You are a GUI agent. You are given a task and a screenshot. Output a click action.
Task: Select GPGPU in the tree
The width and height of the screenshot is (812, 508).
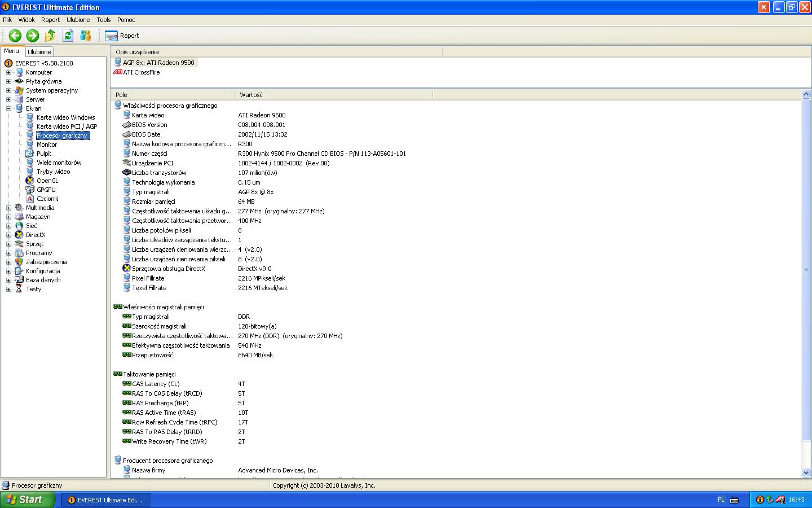(x=46, y=190)
